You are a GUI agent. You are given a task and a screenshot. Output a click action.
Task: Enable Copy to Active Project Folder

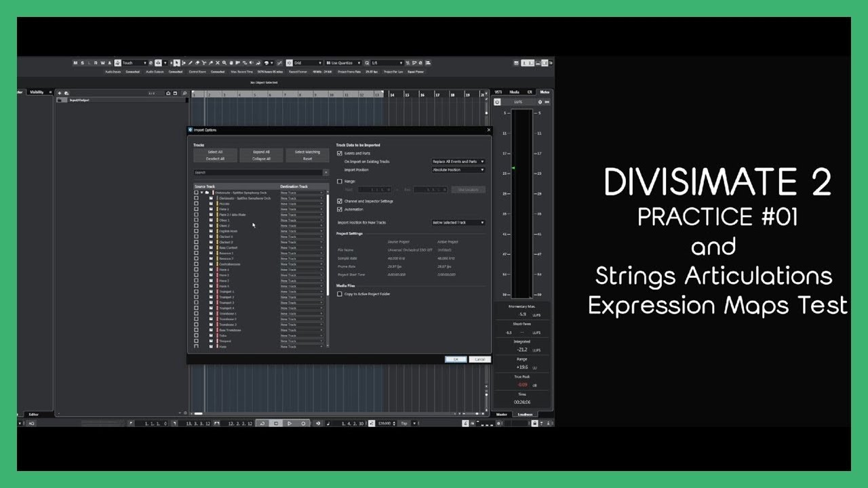(340, 294)
